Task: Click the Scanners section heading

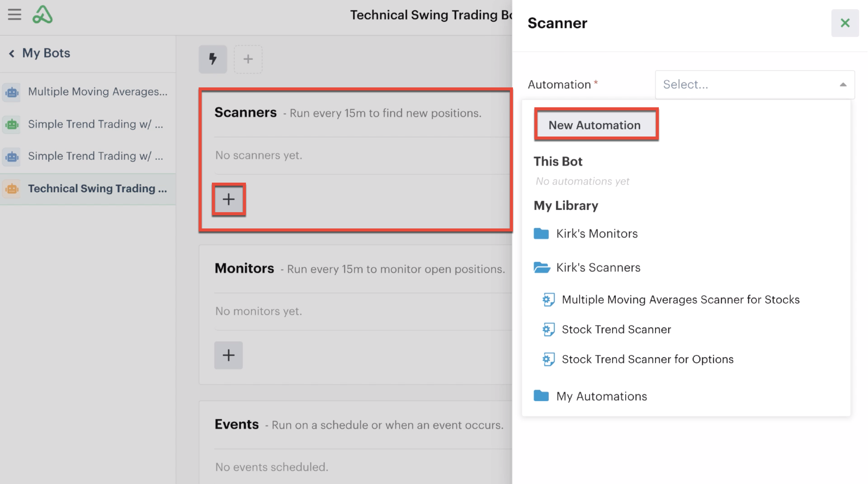Action: click(246, 113)
